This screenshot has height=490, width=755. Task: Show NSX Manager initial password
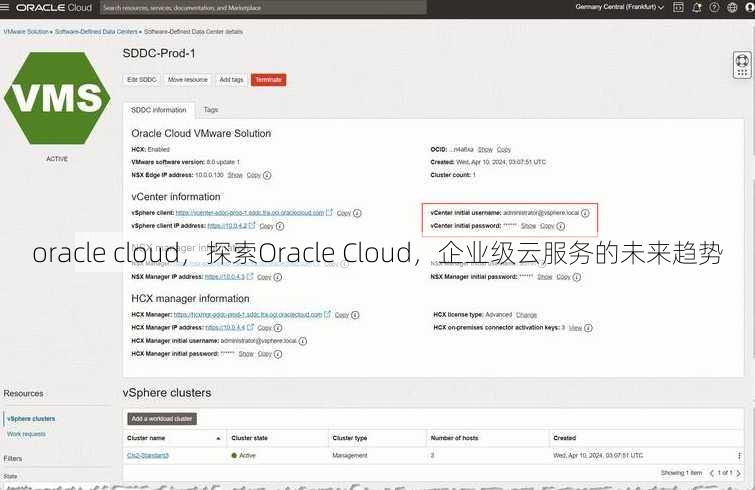[545, 277]
